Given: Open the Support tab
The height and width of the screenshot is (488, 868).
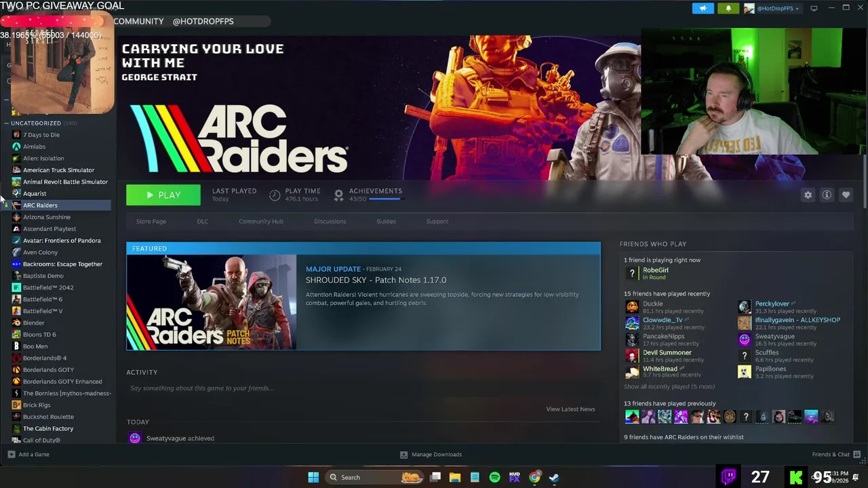Looking at the screenshot, I should click(437, 222).
